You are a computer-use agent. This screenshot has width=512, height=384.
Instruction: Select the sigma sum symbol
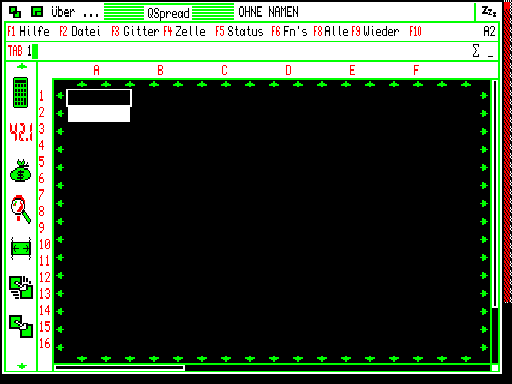coord(476,51)
